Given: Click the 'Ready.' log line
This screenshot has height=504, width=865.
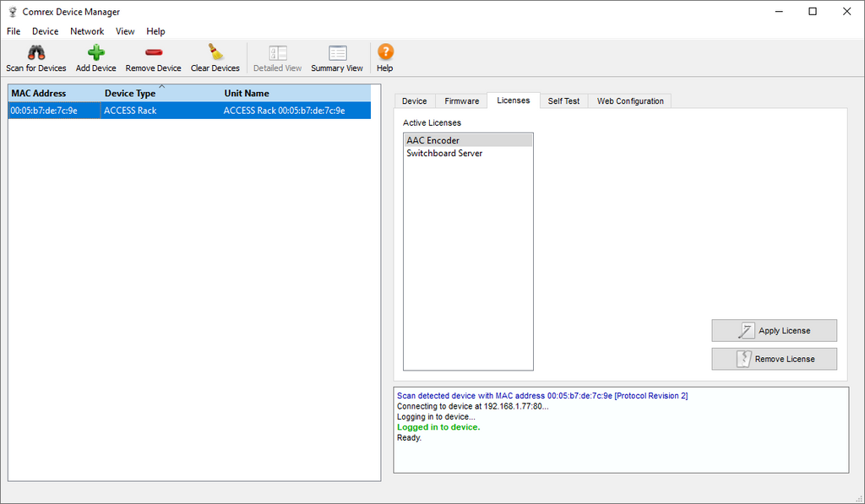Looking at the screenshot, I should 410,438.
